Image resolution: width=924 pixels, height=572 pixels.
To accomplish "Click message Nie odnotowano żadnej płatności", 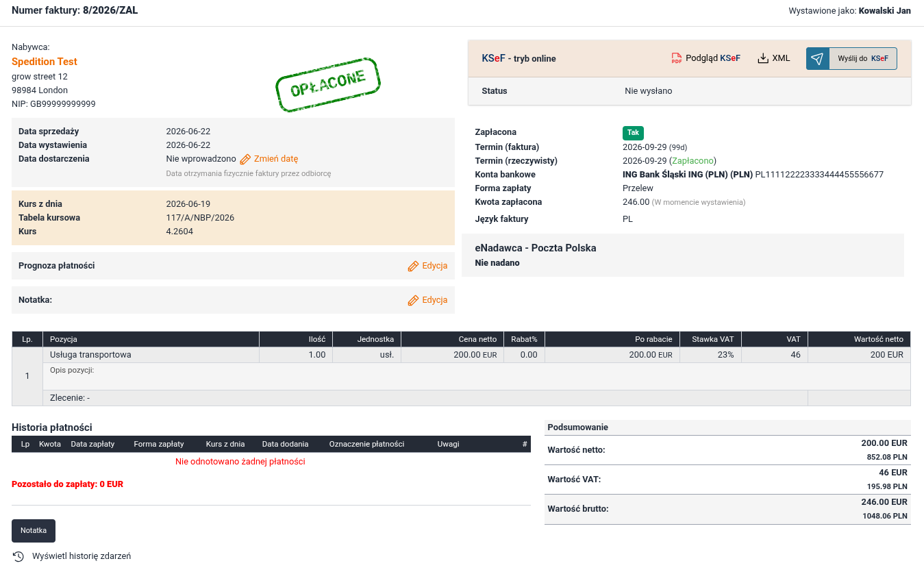I will [240, 462].
